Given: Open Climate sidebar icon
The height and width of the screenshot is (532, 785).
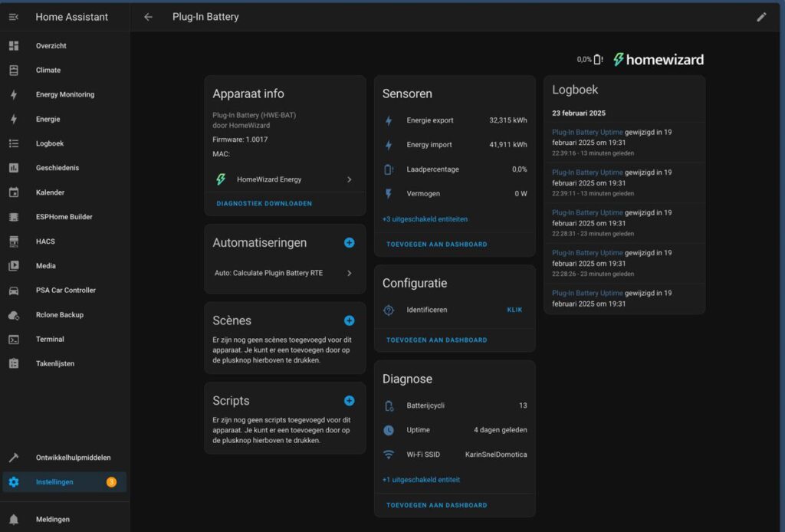Looking at the screenshot, I should [x=14, y=70].
